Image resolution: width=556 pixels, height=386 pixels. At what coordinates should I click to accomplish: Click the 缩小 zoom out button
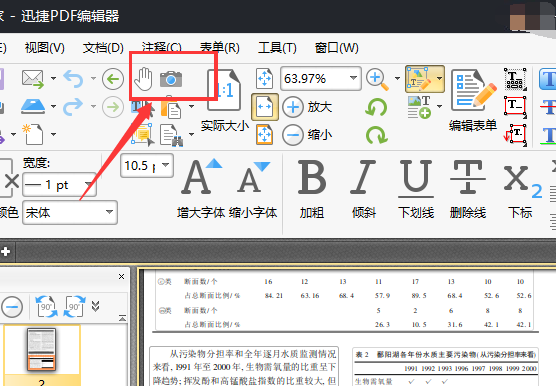coord(307,135)
